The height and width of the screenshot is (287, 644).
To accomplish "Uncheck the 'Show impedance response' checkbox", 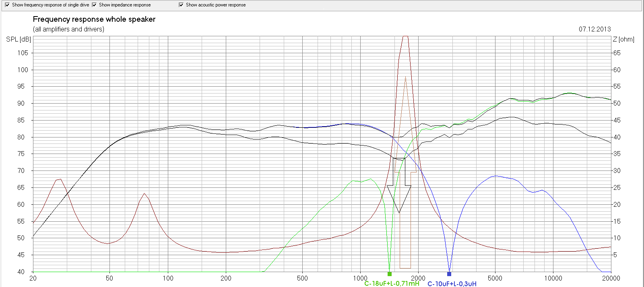I will point(94,5).
